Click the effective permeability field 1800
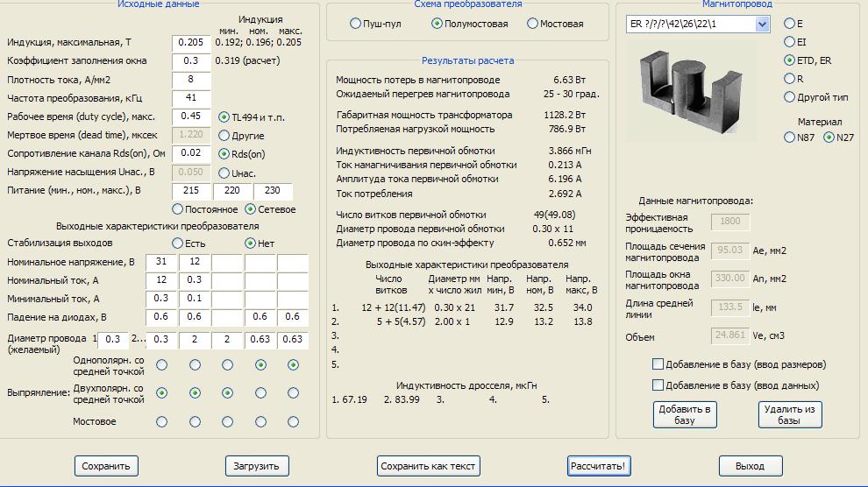Viewport: 868px width, 487px height. [x=730, y=222]
